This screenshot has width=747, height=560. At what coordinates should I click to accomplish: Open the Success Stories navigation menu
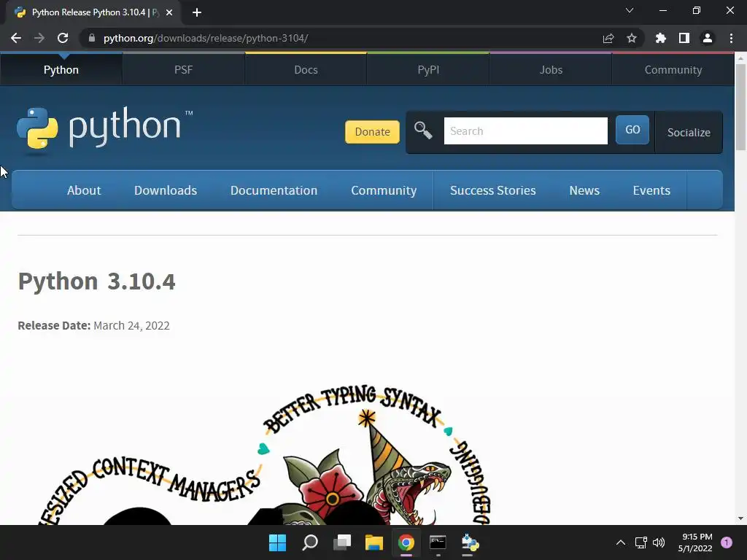click(x=492, y=190)
